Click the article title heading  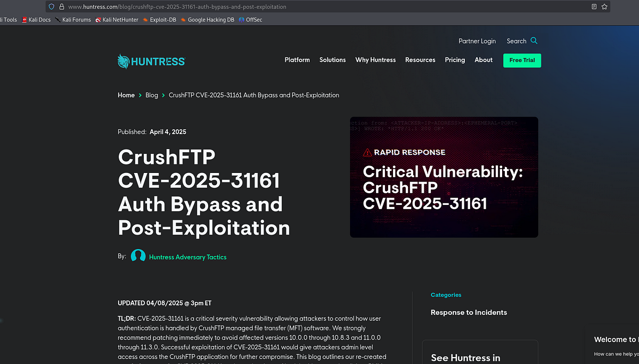[204, 192]
